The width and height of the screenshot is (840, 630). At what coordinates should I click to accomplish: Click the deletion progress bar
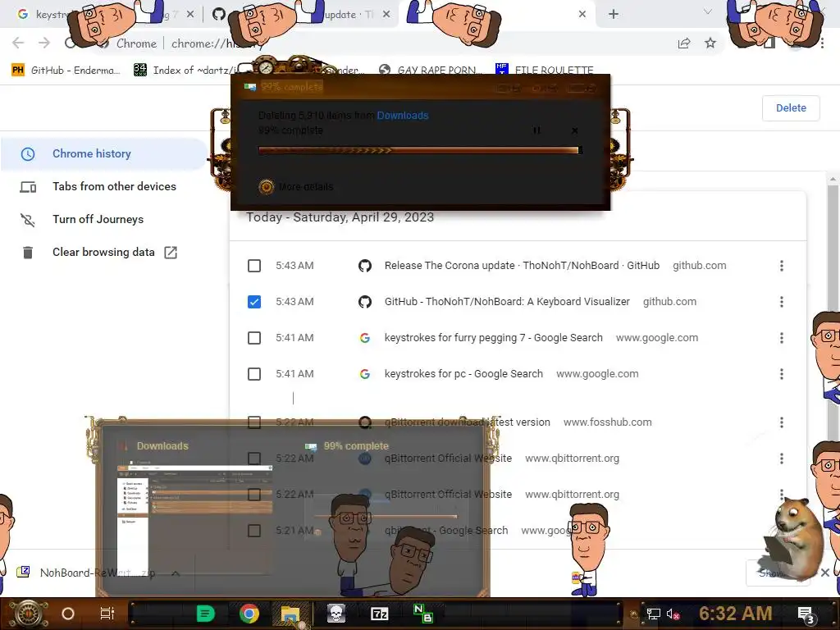420,151
